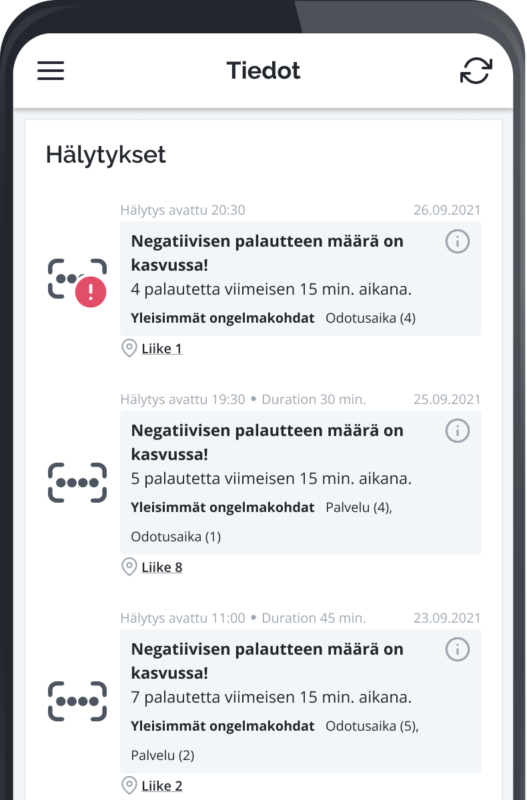The image size is (527, 800).
Task: Select the alert card with 5 palautetta
Action: pos(300,483)
